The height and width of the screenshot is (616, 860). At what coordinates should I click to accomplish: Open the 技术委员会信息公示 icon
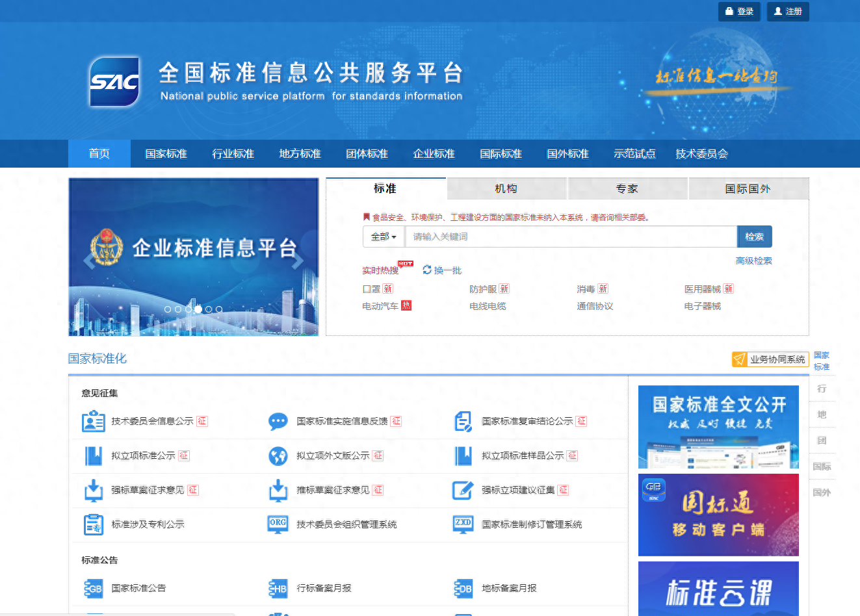click(x=94, y=421)
